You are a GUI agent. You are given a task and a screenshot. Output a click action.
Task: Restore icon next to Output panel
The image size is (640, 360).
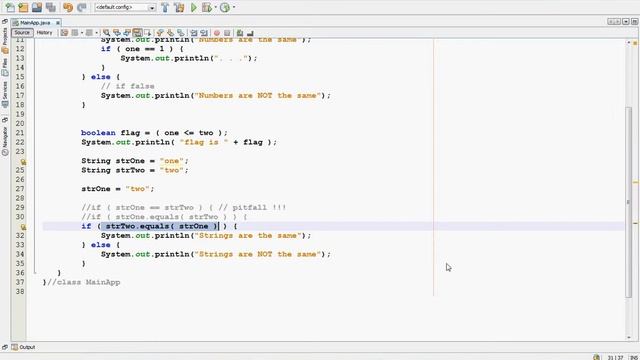4,347
